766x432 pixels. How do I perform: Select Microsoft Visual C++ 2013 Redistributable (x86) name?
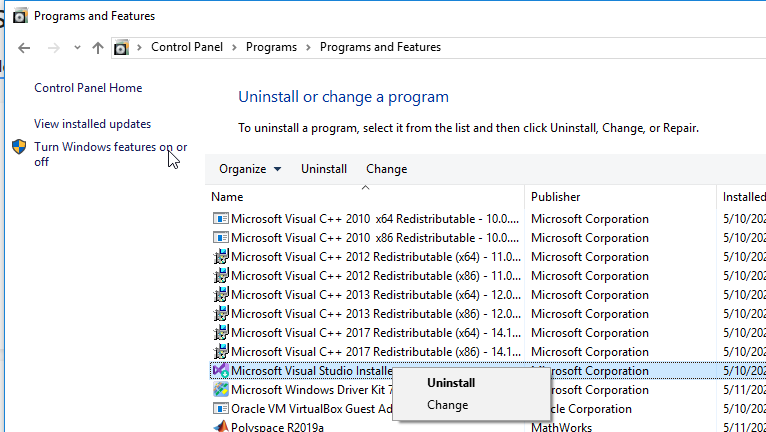pyautogui.click(x=376, y=314)
